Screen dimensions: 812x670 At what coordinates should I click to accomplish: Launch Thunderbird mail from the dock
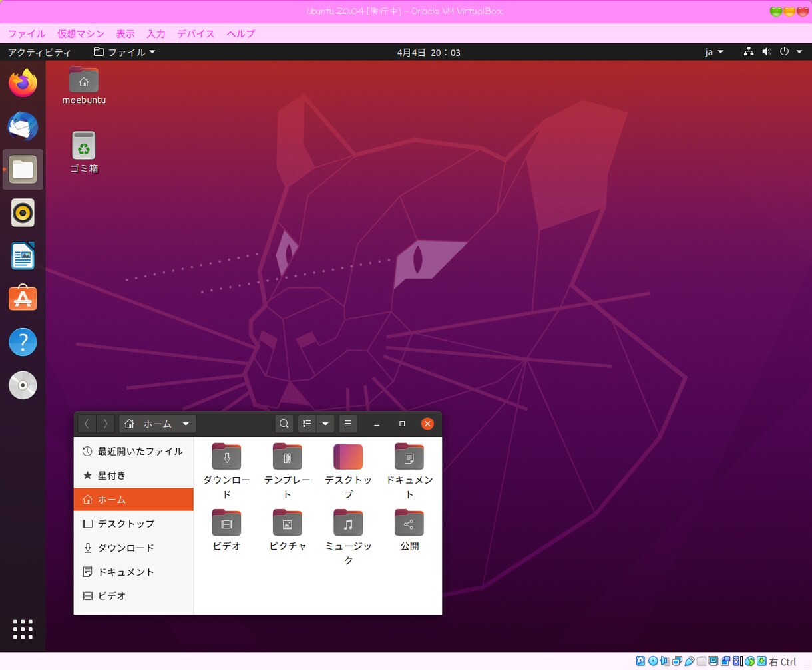click(23, 126)
